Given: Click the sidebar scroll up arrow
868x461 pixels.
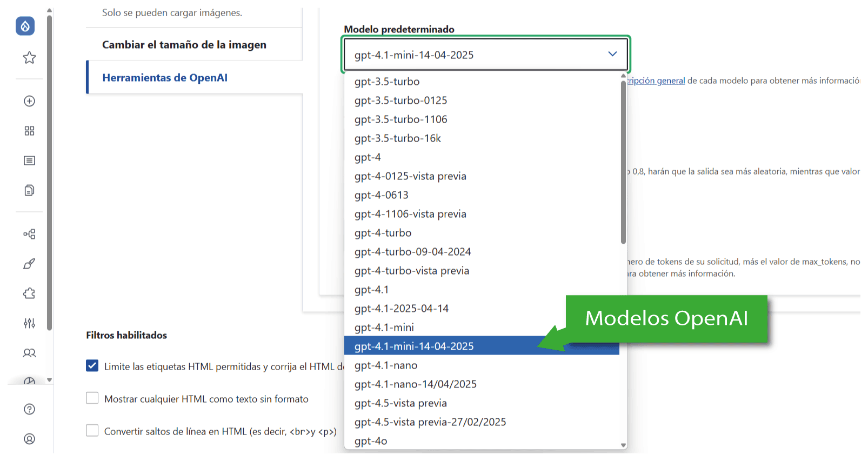Looking at the screenshot, I should coord(49,10).
